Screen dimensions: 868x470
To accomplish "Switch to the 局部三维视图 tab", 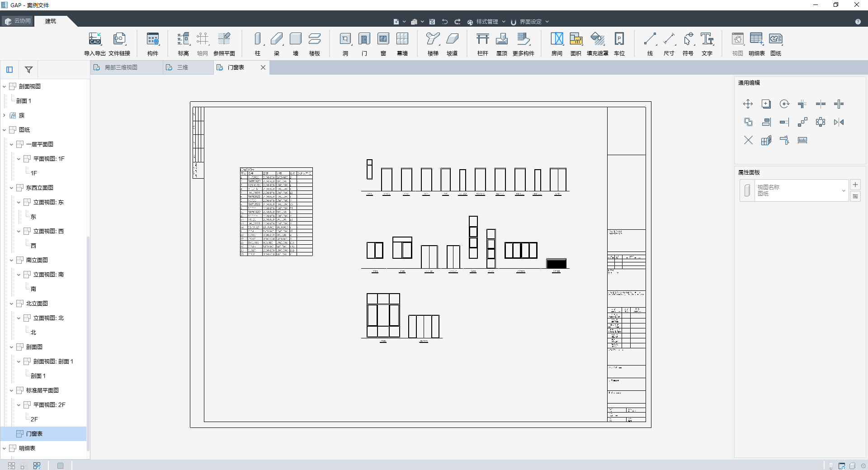I will coord(127,67).
